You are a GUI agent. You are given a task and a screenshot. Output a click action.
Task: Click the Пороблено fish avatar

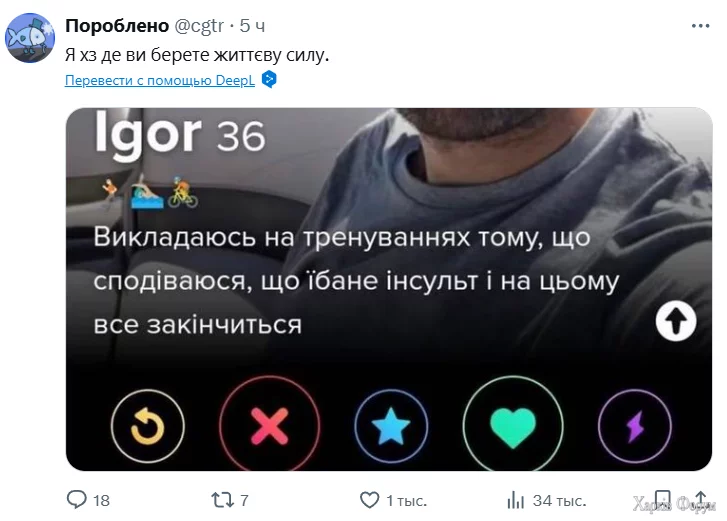[30, 38]
